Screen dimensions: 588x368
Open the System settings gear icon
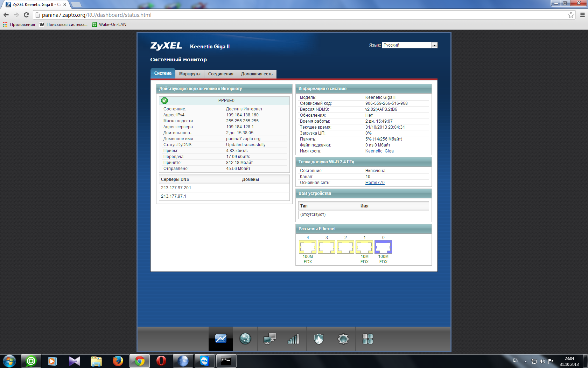(343, 339)
